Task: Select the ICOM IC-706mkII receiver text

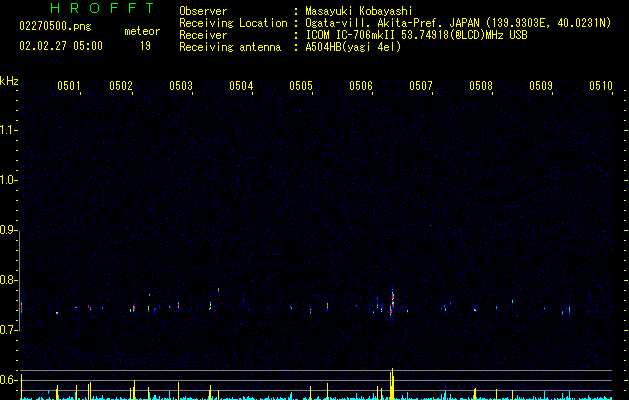Action: (x=416, y=35)
